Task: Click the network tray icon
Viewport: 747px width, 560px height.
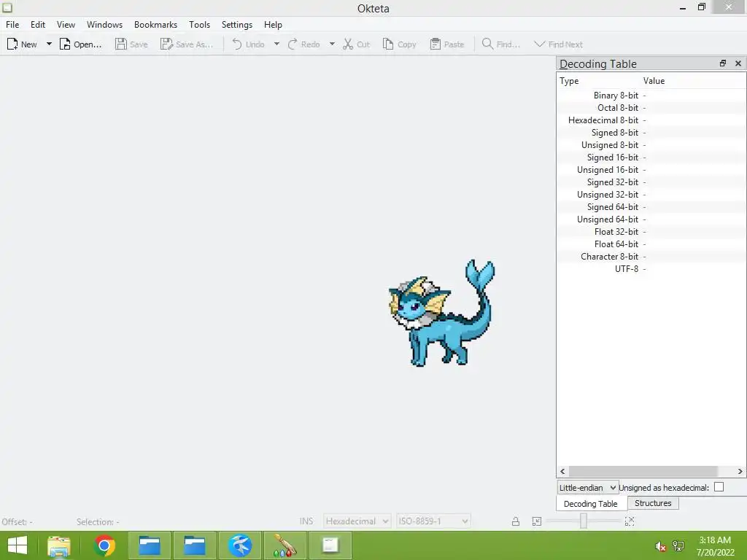Action: click(678, 546)
